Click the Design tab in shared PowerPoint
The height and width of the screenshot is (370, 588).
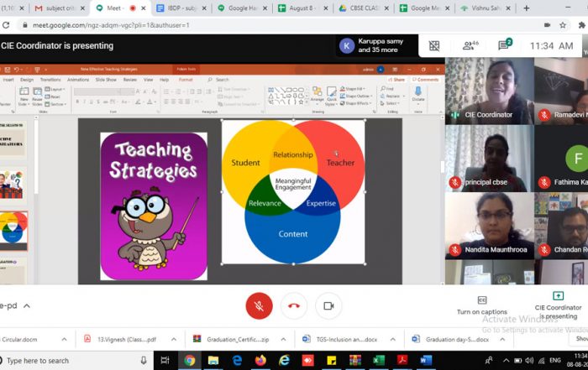(x=27, y=80)
